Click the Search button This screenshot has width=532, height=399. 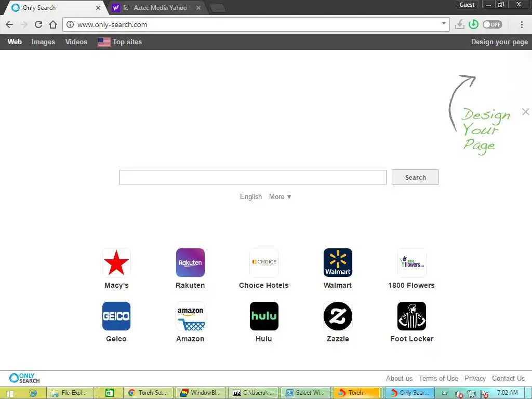(x=415, y=177)
